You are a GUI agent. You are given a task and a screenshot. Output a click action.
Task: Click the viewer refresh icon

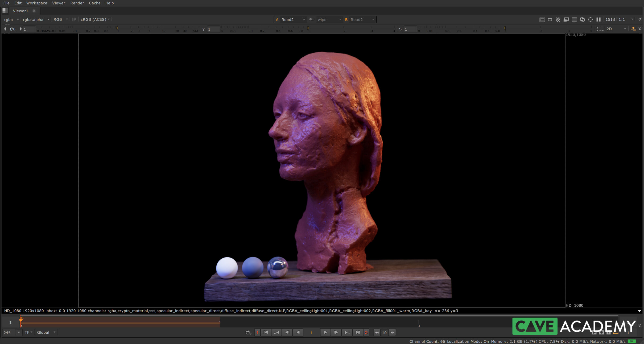582,19
